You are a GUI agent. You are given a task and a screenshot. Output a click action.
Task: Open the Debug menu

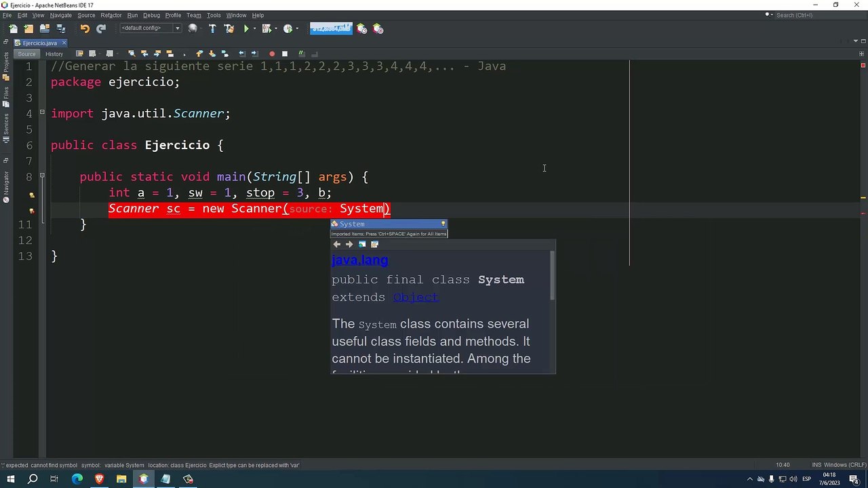pos(152,15)
